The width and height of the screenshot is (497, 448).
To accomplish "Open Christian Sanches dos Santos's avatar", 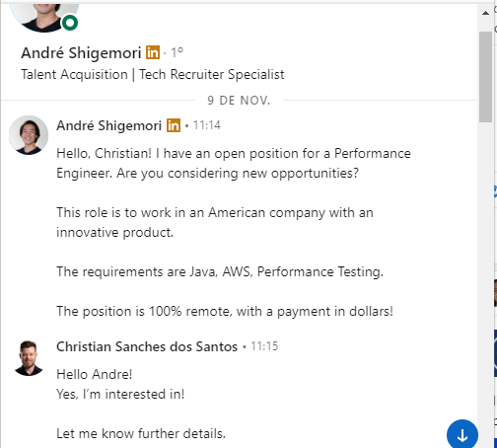I will [x=29, y=358].
